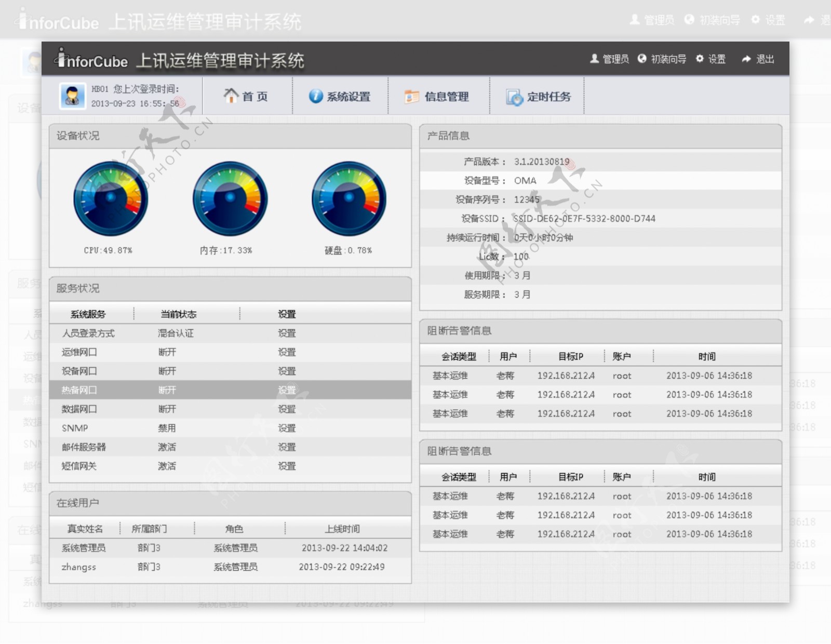The height and width of the screenshot is (644, 831).
Task: Click the 信息管理 folder icon
Action: coord(412,97)
